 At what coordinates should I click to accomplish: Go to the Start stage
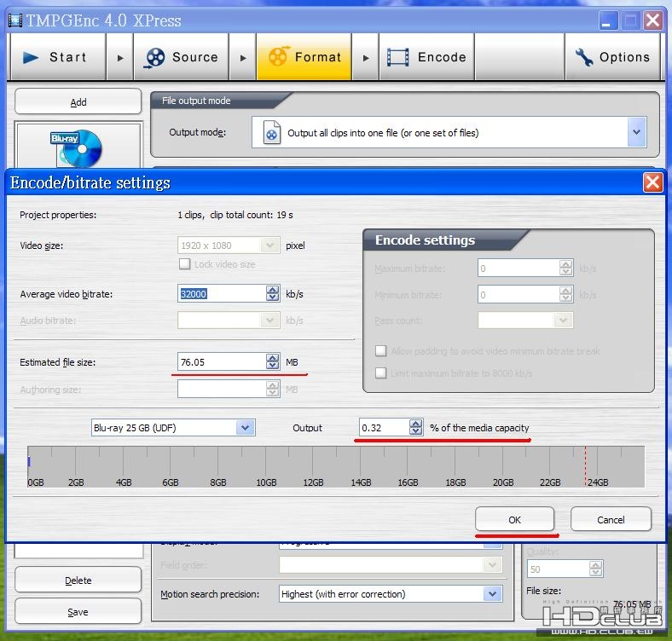[58, 57]
